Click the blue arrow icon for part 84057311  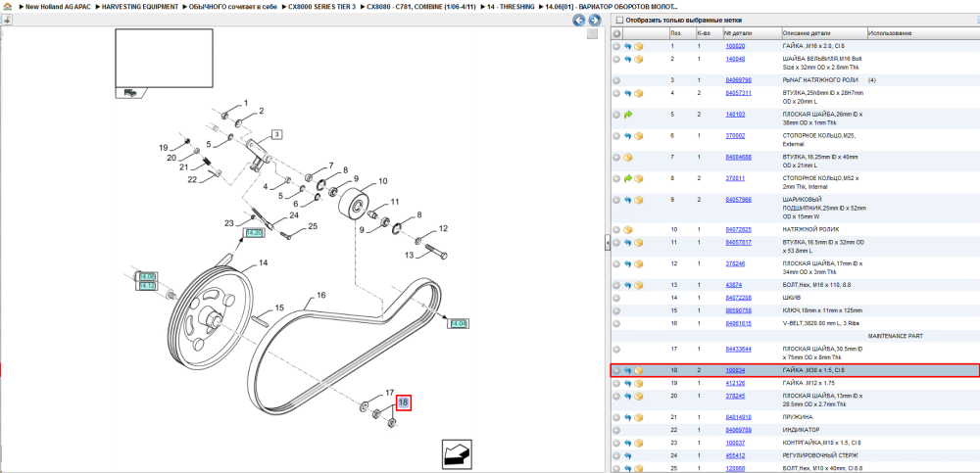(628, 94)
